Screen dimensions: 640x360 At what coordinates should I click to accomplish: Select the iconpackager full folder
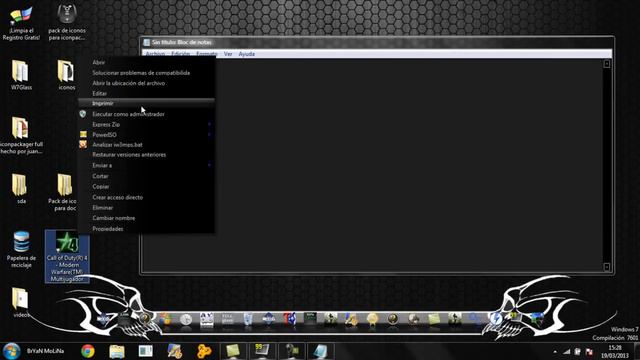[20, 136]
